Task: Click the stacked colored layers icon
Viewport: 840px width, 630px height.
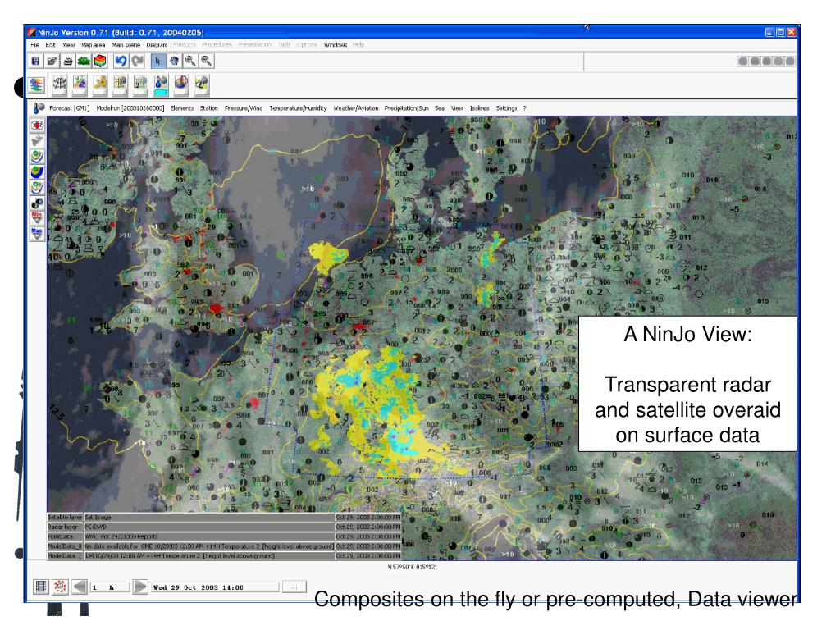Action: [36, 84]
